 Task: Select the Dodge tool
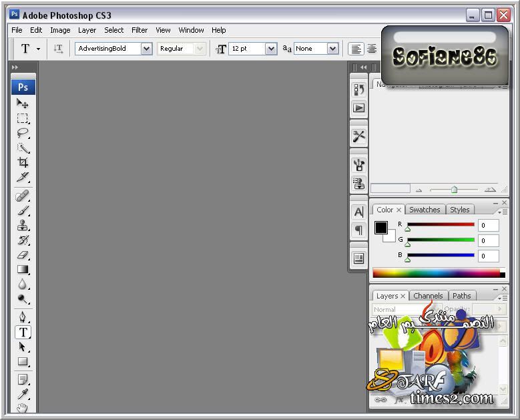coord(23,299)
